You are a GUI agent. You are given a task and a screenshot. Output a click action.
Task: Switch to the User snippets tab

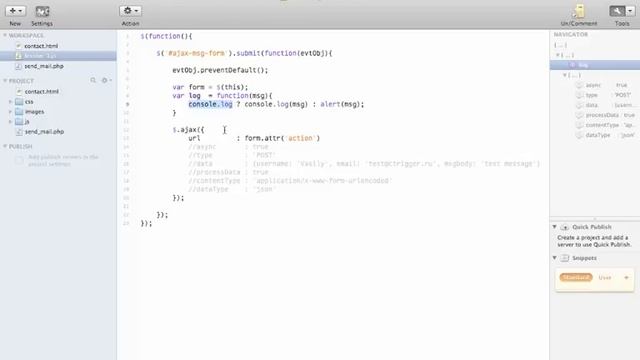605,278
